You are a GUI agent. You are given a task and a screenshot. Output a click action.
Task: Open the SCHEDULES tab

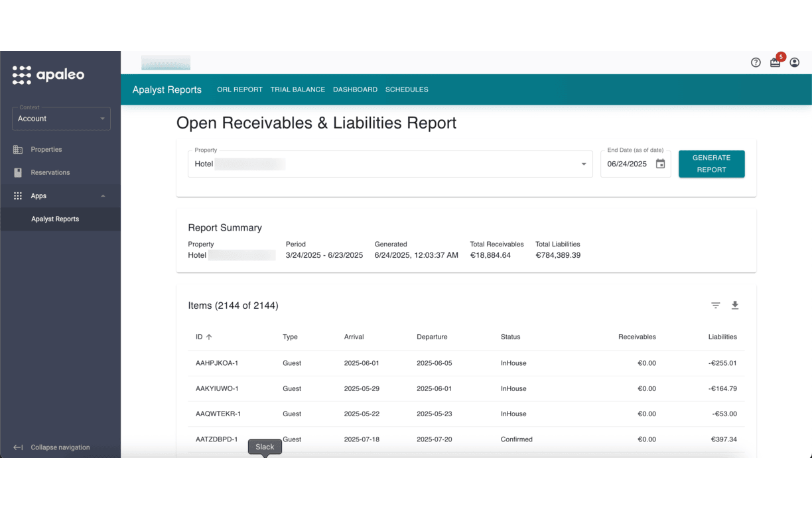407,89
